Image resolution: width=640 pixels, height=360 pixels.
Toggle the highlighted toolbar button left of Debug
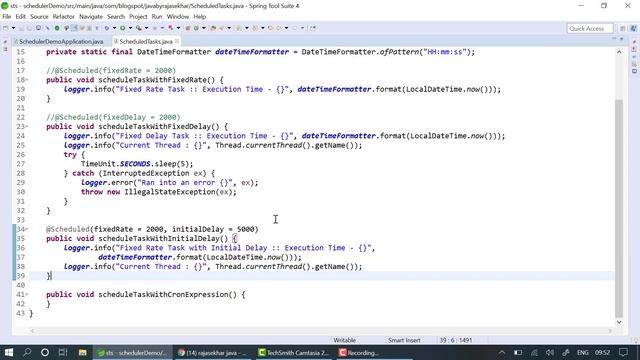[x=74, y=28]
